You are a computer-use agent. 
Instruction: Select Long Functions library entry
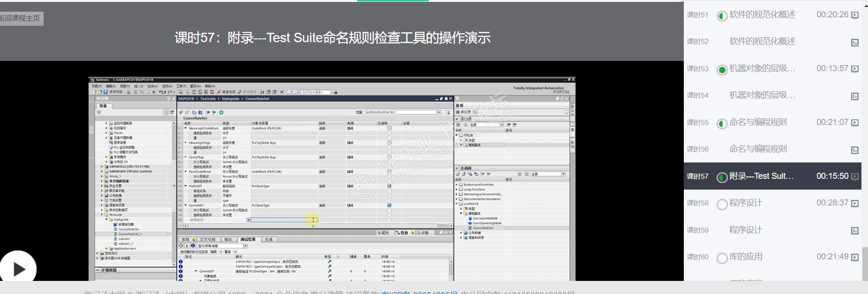(x=474, y=190)
